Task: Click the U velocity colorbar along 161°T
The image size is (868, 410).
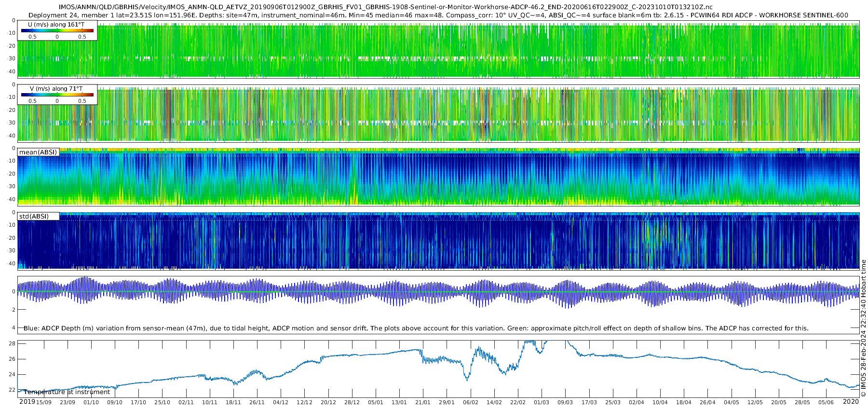Action: [x=57, y=30]
